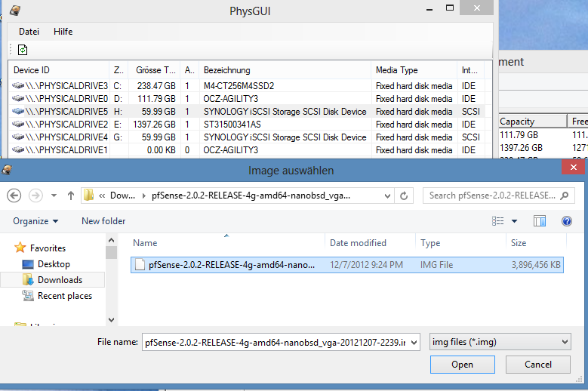Viewport: 588px width, 391px height.
Task: Click the Forward arrow in file dialog
Action: 36,195
